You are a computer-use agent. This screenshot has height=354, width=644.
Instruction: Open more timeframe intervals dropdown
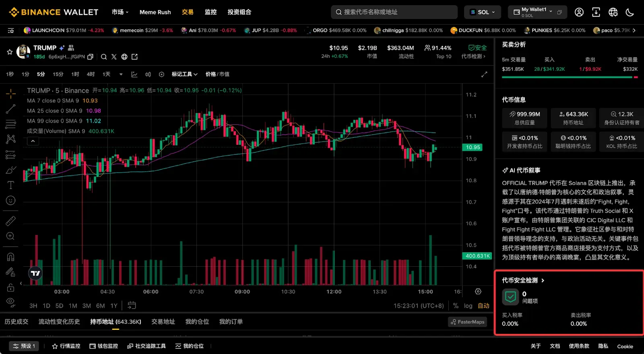pos(121,74)
